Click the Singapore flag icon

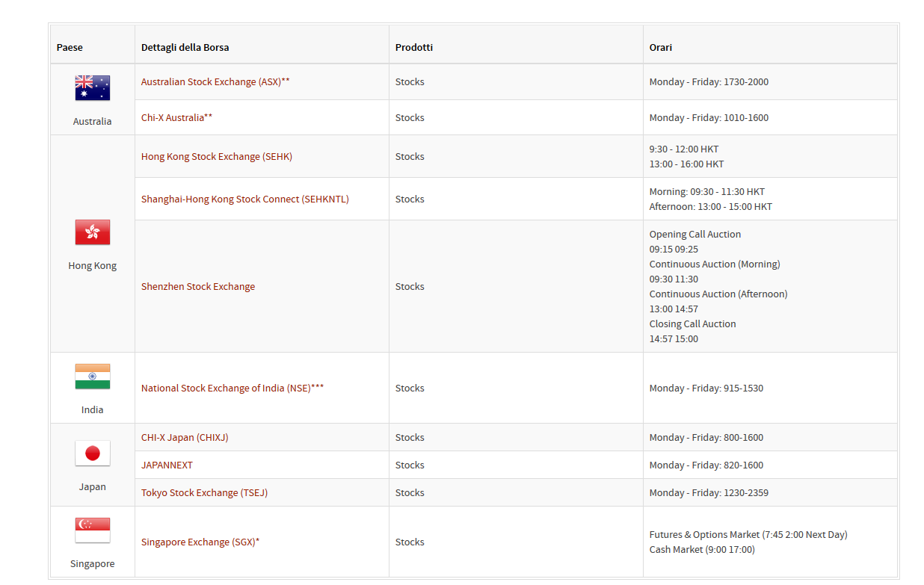[x=93, y=530]
